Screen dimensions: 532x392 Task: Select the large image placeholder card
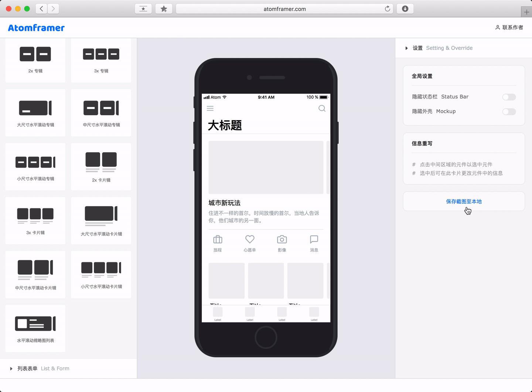(266, 167)
